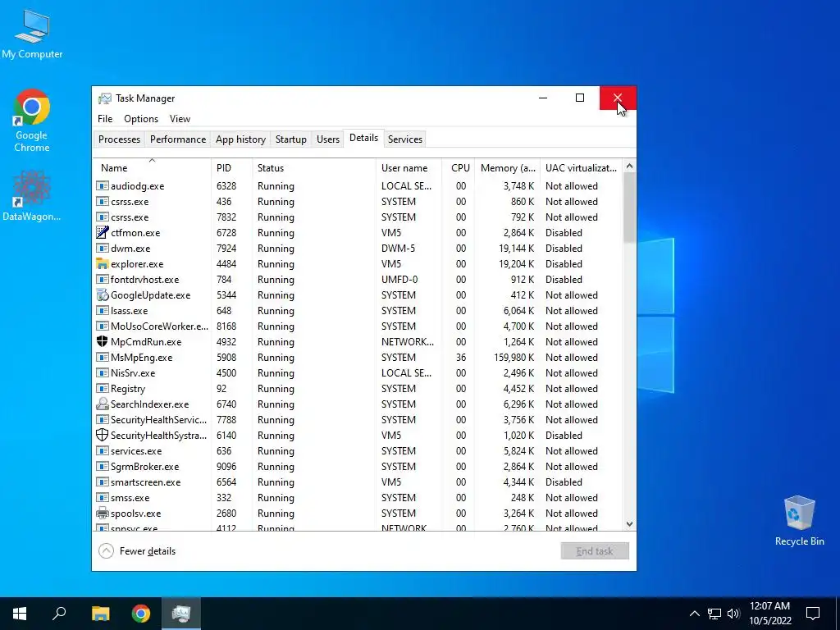Select the SgrmBroker.exe row

tap(358, 467)
